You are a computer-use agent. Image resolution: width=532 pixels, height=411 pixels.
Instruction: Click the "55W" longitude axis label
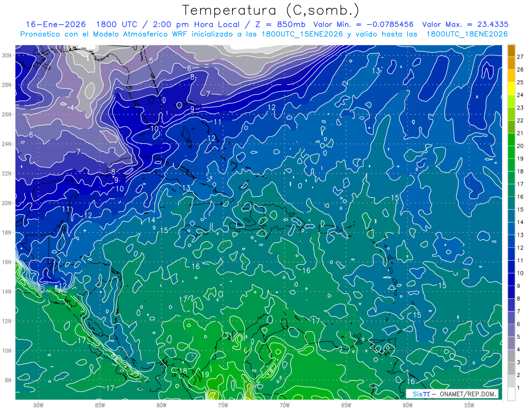469,406
